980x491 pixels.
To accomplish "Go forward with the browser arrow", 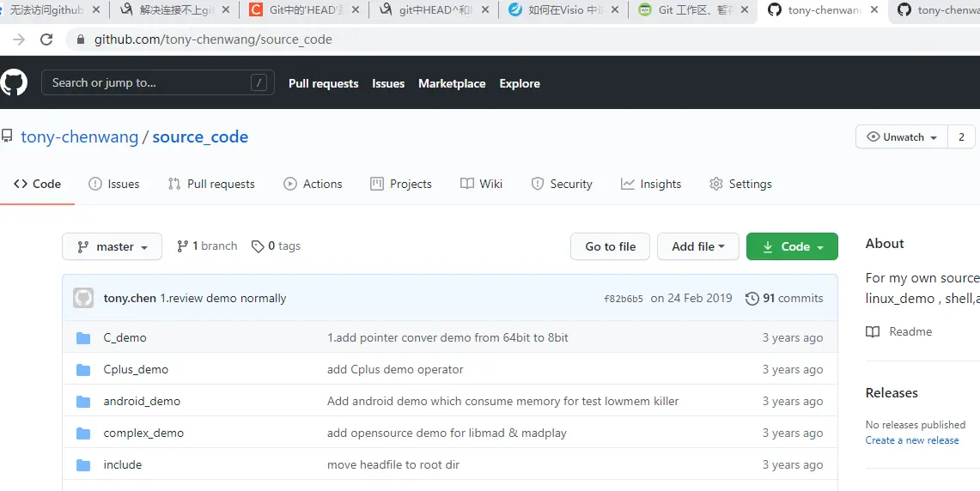I will tap(19, 39).
